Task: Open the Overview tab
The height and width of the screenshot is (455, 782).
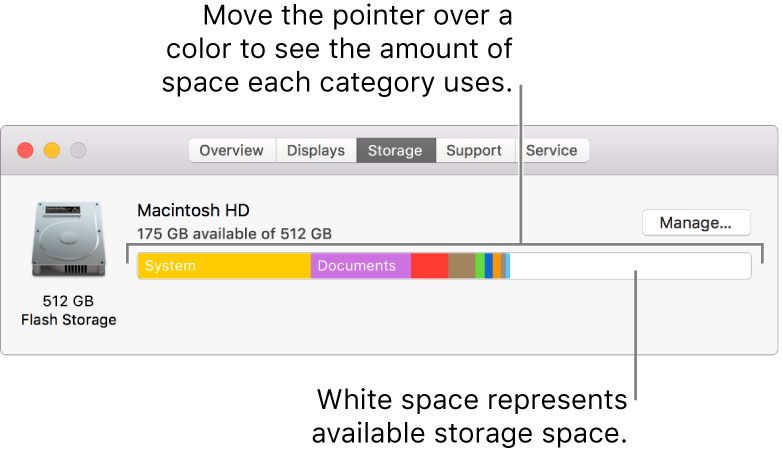Action: coord(231,150)
